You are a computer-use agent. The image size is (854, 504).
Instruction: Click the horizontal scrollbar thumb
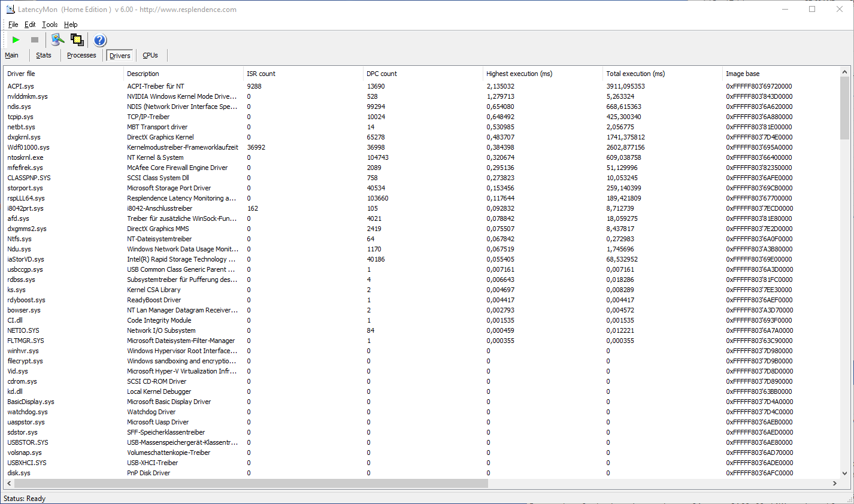252,483
